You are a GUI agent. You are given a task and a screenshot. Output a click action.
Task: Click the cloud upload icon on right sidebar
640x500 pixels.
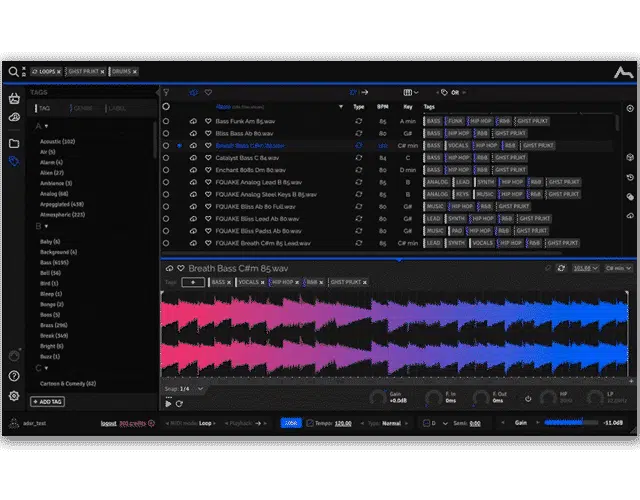click(x=630, y=216)
